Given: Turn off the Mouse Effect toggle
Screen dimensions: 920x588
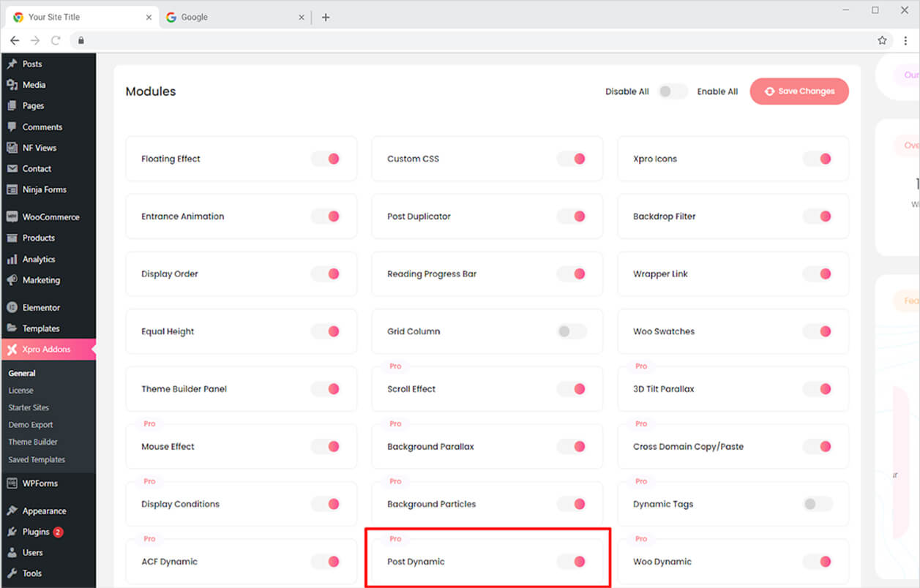Looking at the screenshot, I should (x=326, y=446).
